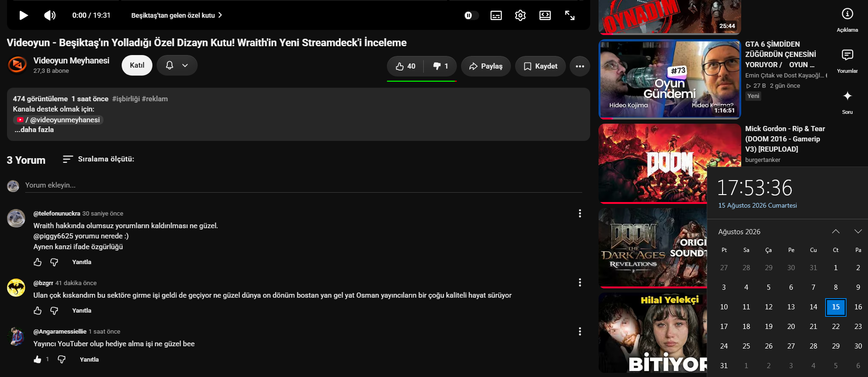Go to previous month in calendar
The width and height of the screenshot is (868, 377).
836,231
